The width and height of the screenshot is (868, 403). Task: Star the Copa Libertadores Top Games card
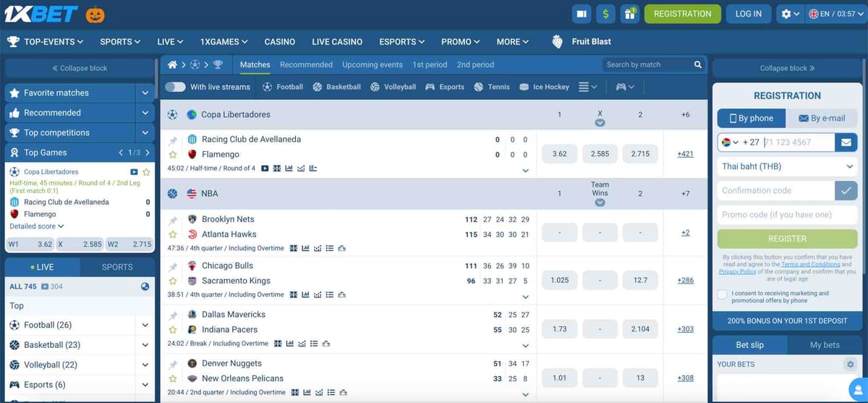(146, 172)
